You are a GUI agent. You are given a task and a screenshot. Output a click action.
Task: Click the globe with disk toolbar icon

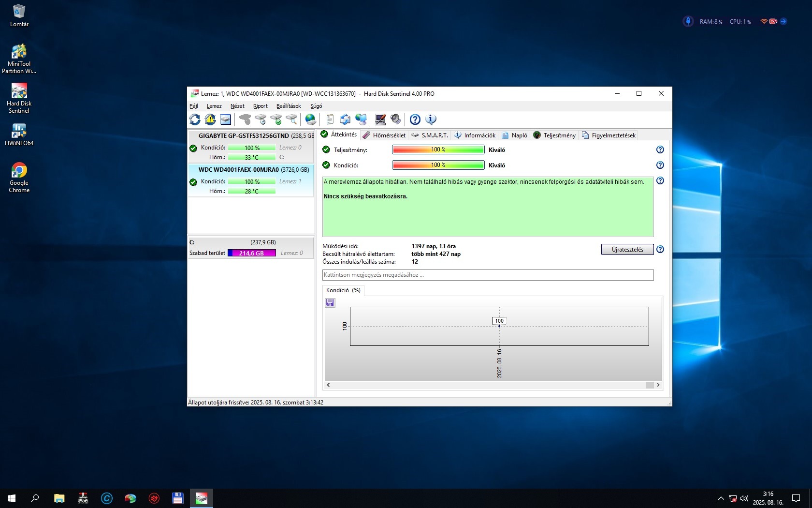[311, 120]
